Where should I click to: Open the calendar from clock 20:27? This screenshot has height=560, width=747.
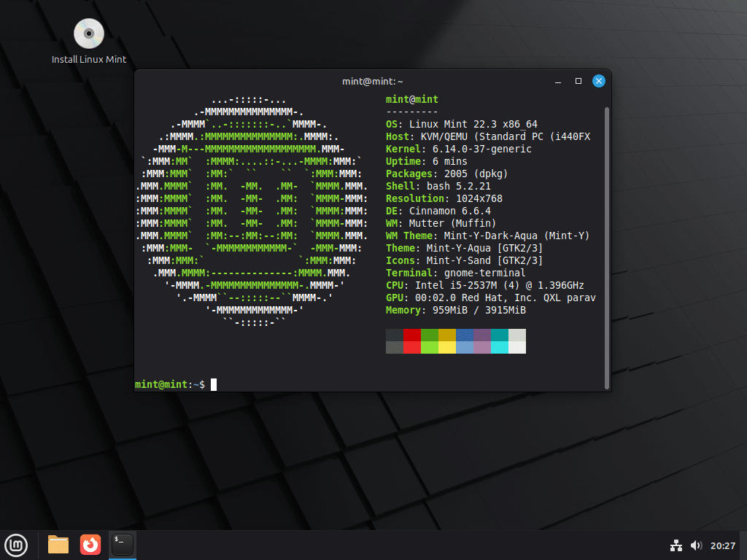(x=723, y=545)
